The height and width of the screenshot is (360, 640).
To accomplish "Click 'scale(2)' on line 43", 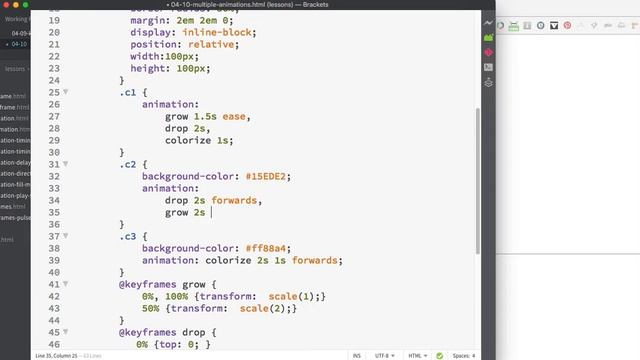I will [262, 308].
